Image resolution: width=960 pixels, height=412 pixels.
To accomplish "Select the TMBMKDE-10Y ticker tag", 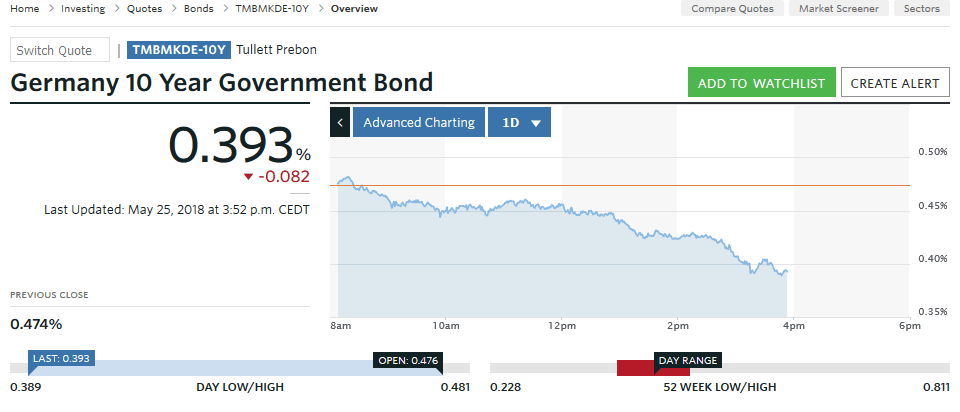I will [180, 50].
